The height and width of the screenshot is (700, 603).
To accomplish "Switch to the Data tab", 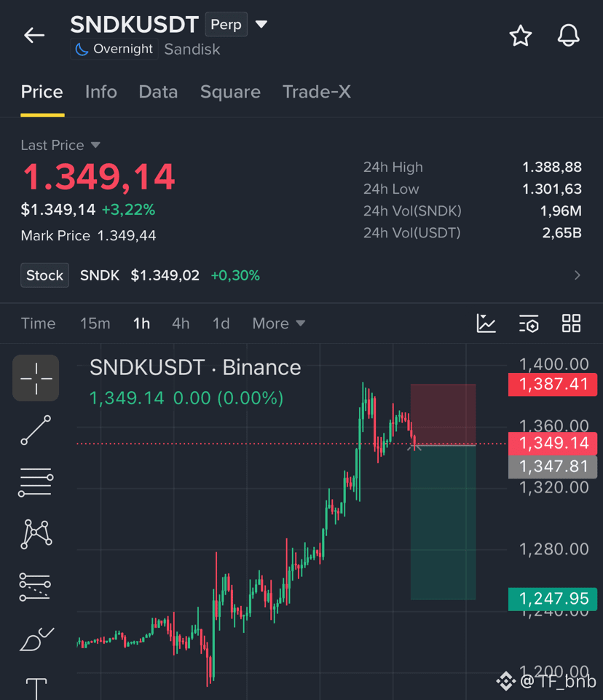I will [158, 92].
